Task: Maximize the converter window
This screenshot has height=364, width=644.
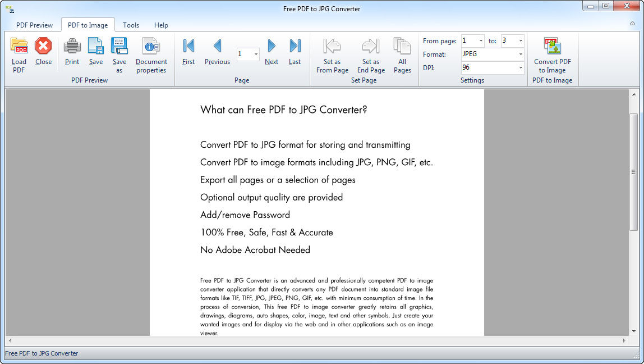Action: [606, 6]
